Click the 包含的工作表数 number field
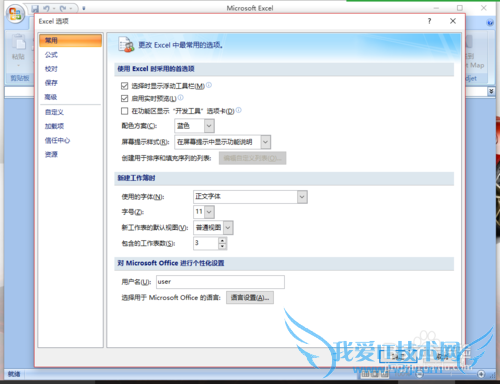 (x=206, y=243)
